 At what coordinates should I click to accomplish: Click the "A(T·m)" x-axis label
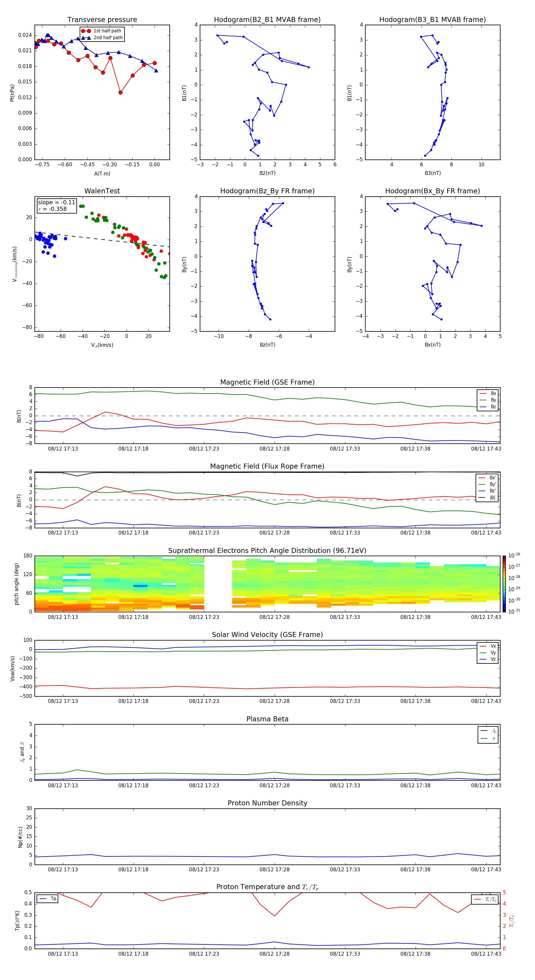coord(102,173)
